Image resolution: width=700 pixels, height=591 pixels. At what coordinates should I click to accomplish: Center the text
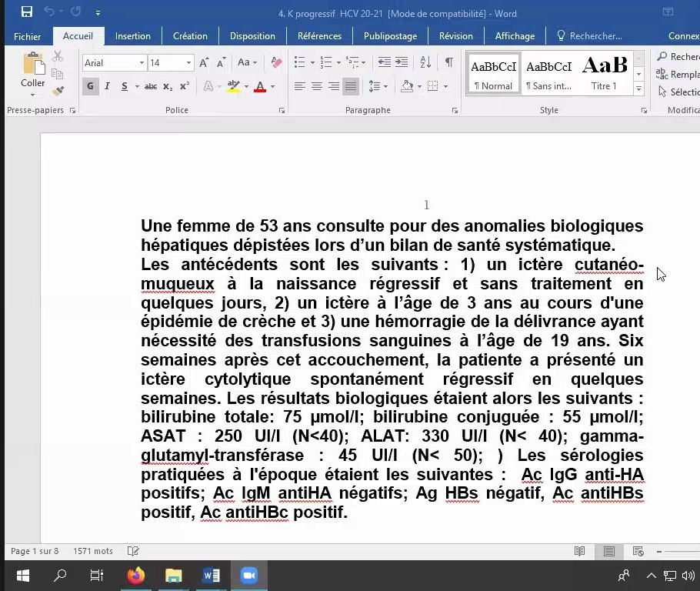[316, 86]
